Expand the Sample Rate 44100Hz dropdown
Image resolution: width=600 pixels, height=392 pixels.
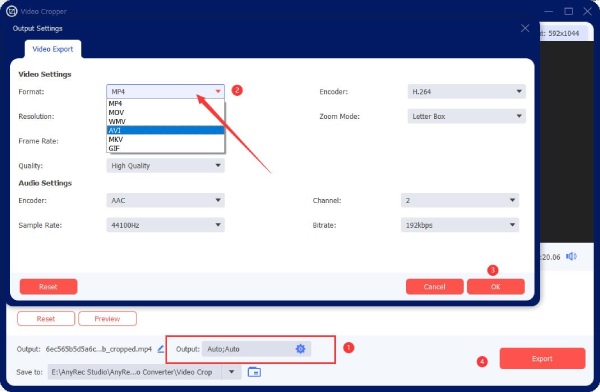click(165, 225)
